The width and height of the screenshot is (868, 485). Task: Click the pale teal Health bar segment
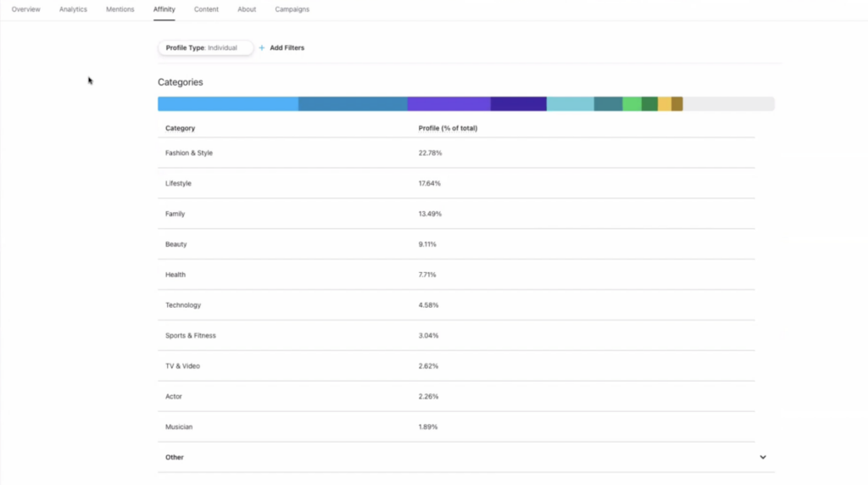click(x=570, y=103)
